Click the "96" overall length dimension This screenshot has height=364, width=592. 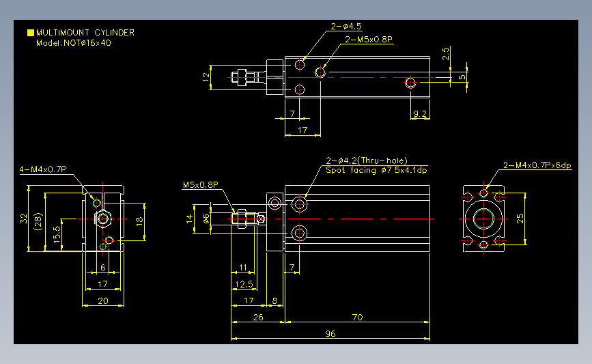(330, 334)
